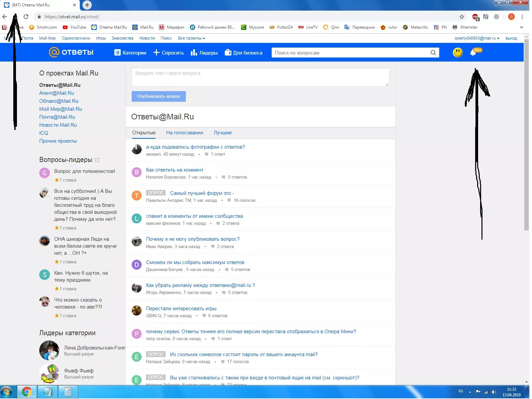Open the Переводчик bookmark
Image resolution: width=532 pixels, height=399 pixels.
point(359,27)
